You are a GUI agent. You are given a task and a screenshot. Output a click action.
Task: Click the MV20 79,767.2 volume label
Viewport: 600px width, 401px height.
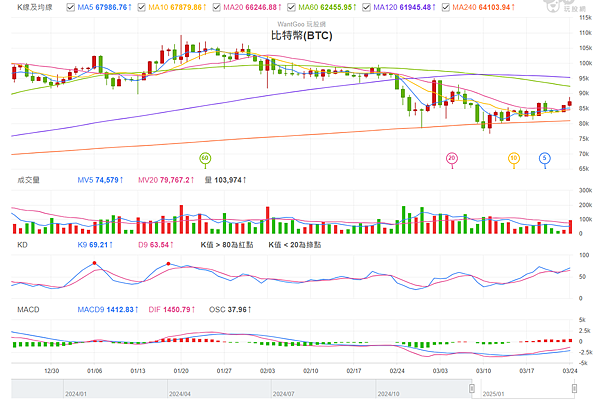point(166,180)
